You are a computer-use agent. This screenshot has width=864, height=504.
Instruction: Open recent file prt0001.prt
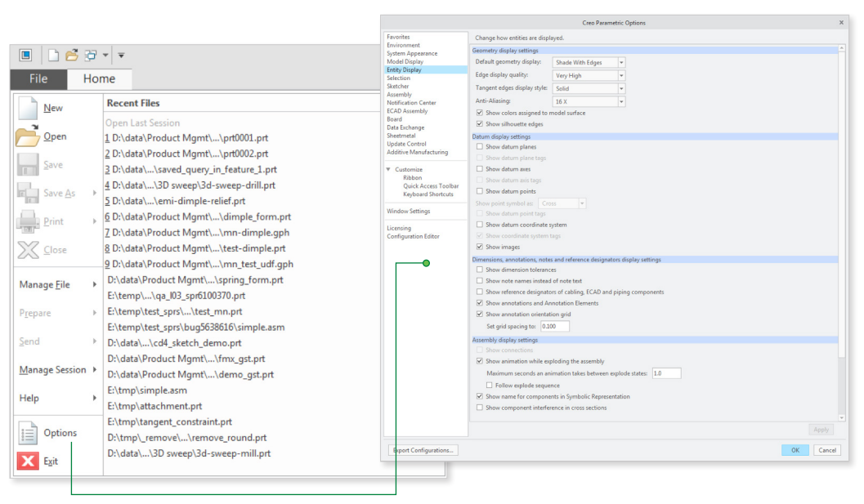pos(186,138)
